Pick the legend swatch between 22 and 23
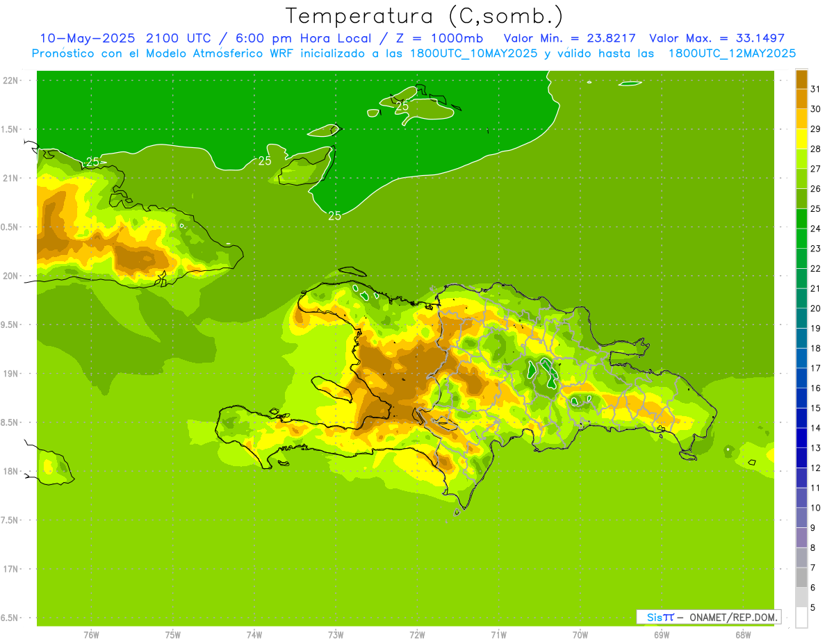Viewport: 834px width, 644px height. click(801, 258)
